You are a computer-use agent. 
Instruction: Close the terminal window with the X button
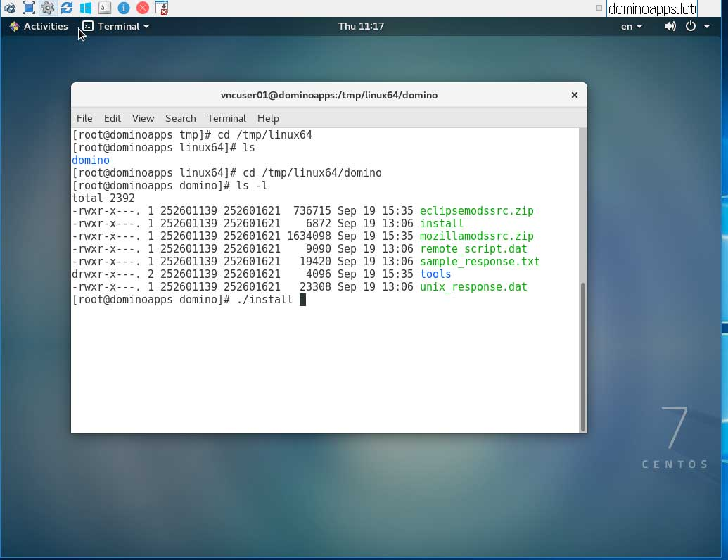click(x=575, y=95)
